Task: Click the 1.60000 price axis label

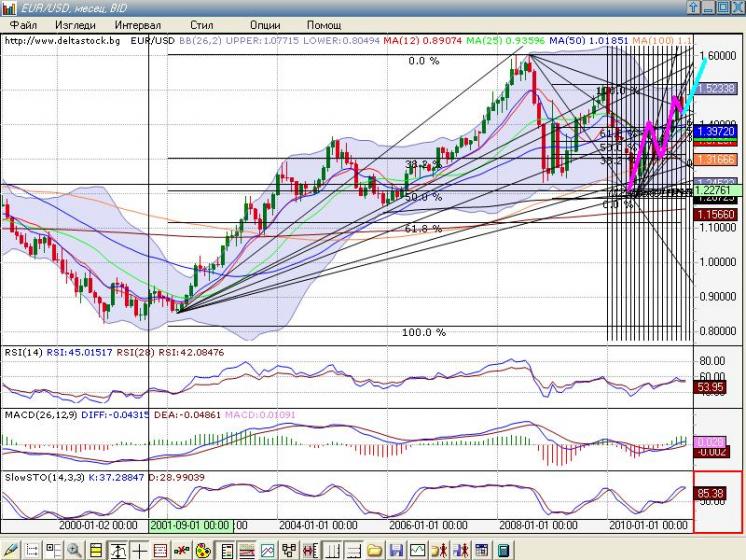Action: [x=718, y=56]
